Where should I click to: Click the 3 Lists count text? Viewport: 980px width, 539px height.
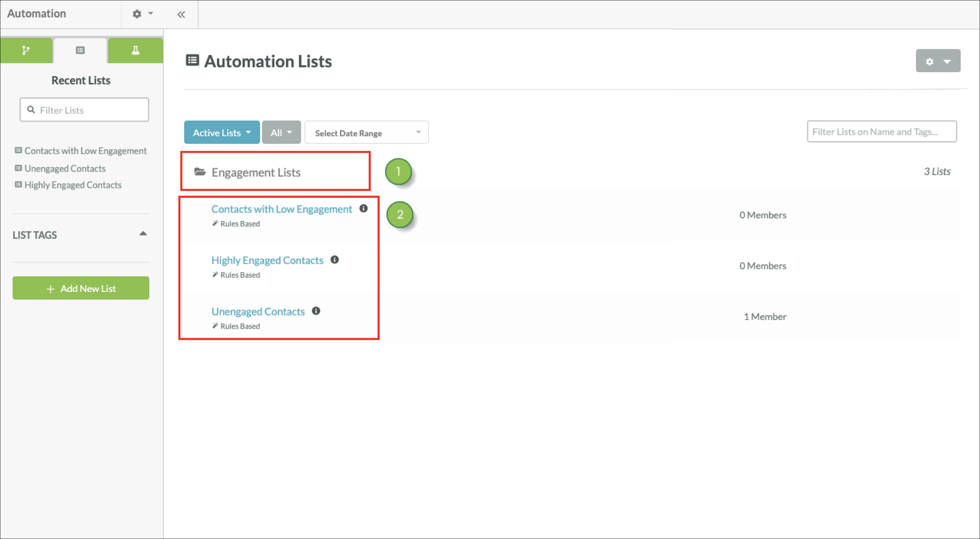tap(937, 171)
